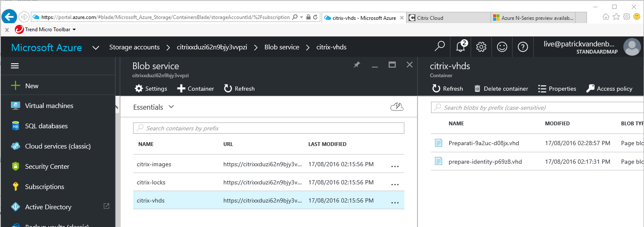Open address bar dropdown arrow
The image size is (644, 227).
(x=301, y=17)
